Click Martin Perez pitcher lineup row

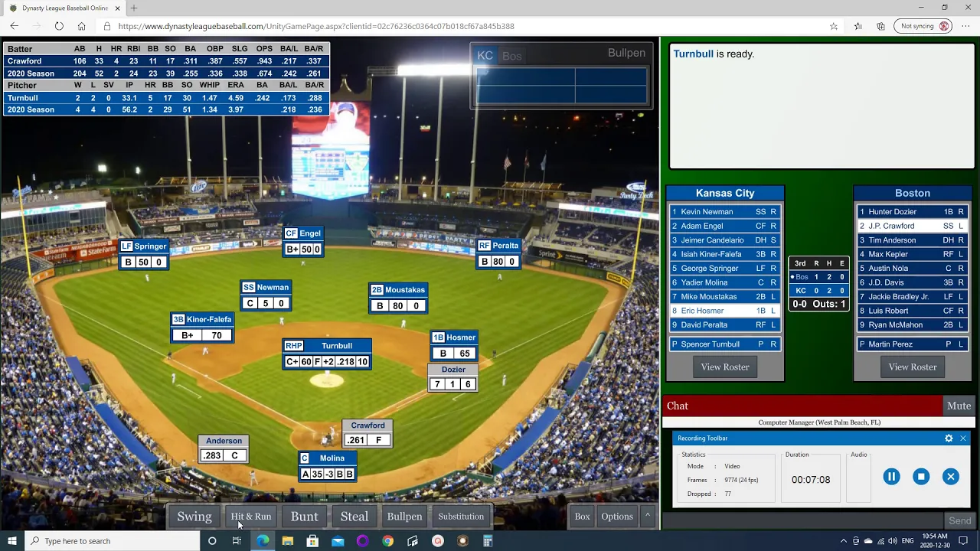click(x=913, y=344)
